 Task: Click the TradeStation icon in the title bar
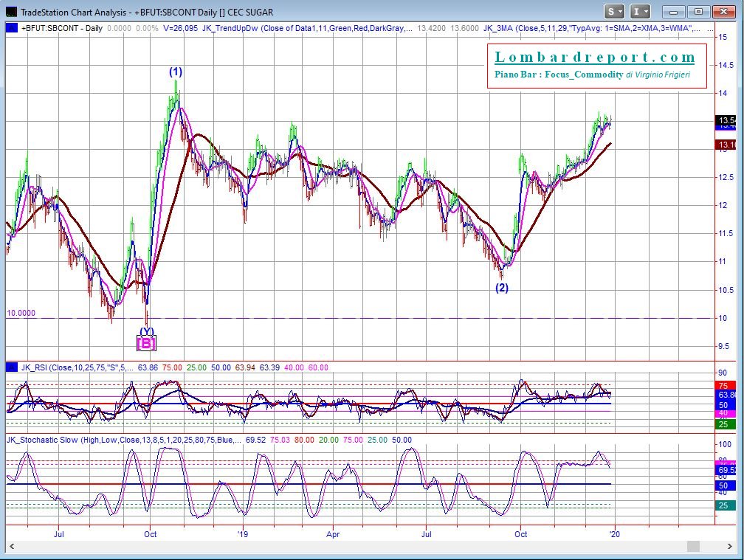click(11, 12)
